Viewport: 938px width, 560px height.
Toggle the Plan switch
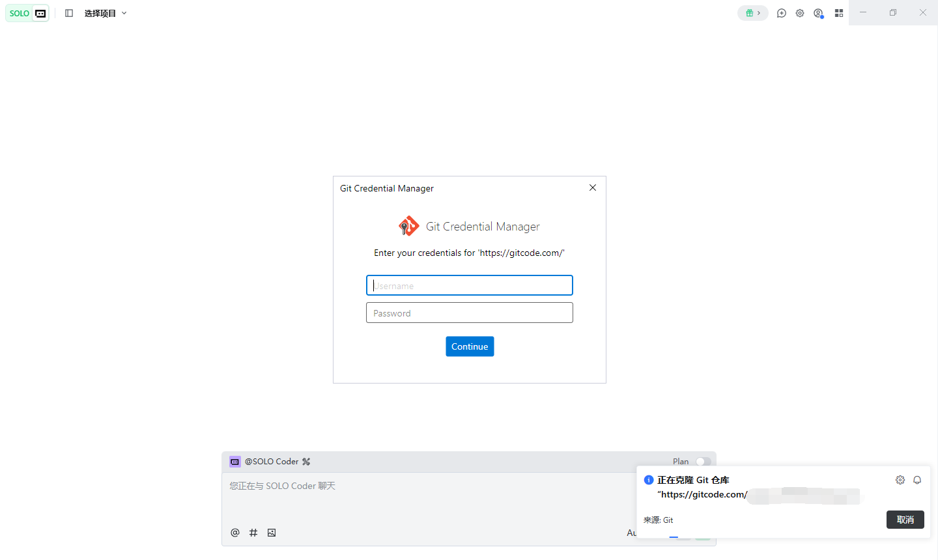[703, 462]
